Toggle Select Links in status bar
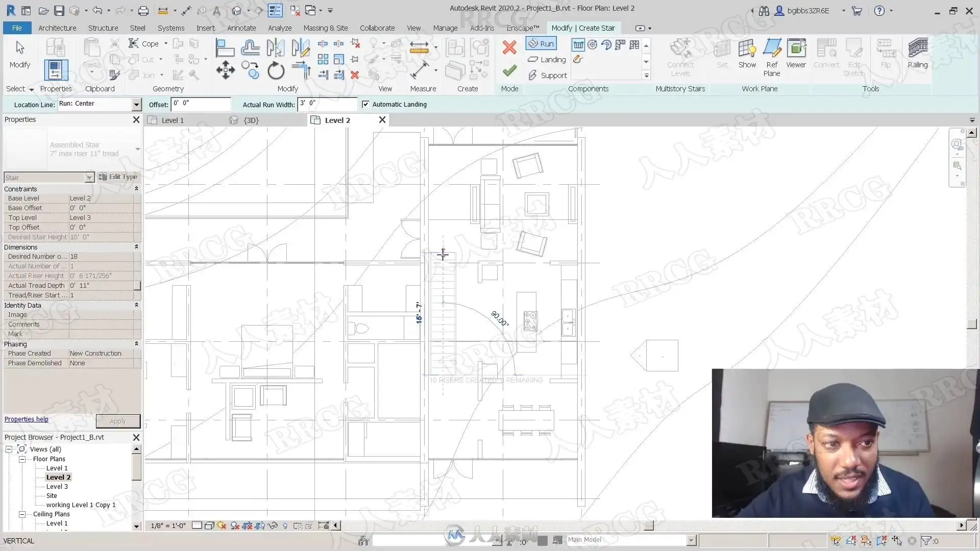980x551 pixels. [x=836, y=541]
